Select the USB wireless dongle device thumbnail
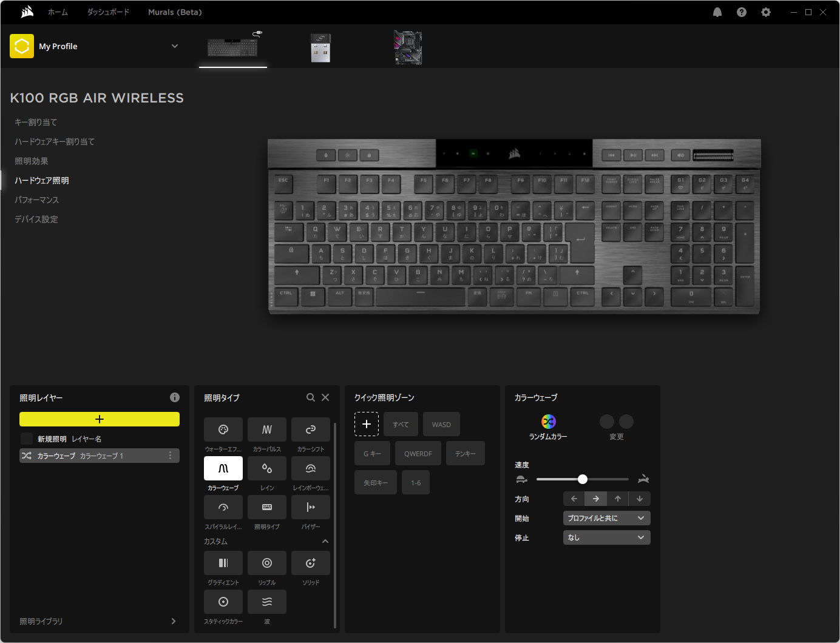This screenshot has height=643, width=840. coord(320,47)
